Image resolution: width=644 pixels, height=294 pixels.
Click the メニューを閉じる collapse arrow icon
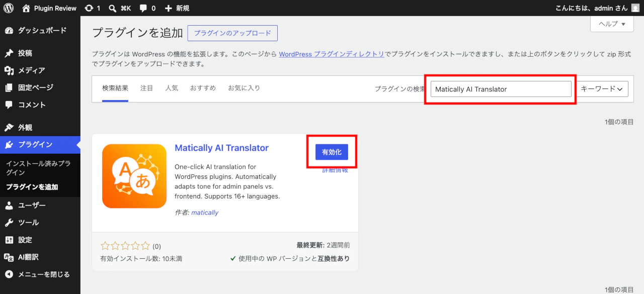(x=9, y=274)
